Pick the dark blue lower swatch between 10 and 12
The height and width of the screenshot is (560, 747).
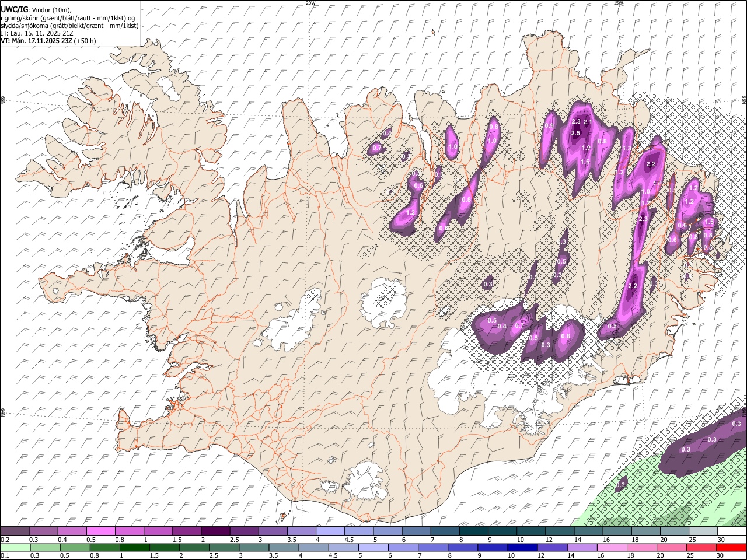pyautogui.click(x=522, y=548)
